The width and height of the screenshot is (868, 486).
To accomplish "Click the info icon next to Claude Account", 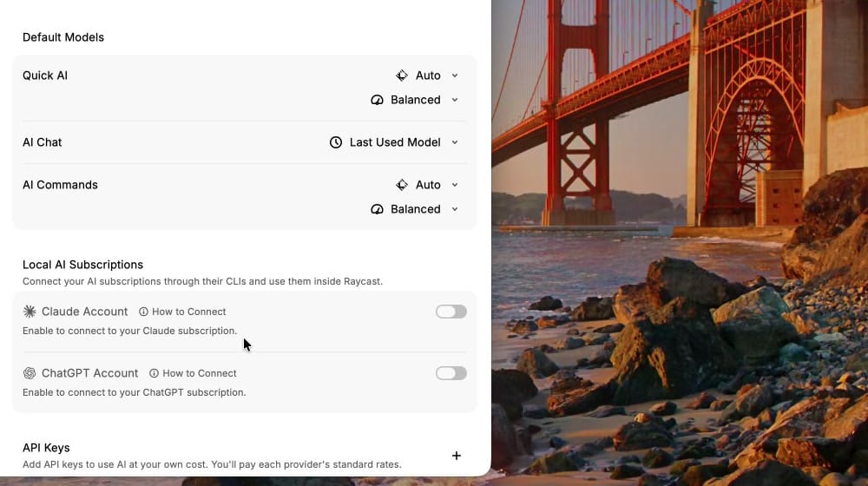I will pos(143,312).
